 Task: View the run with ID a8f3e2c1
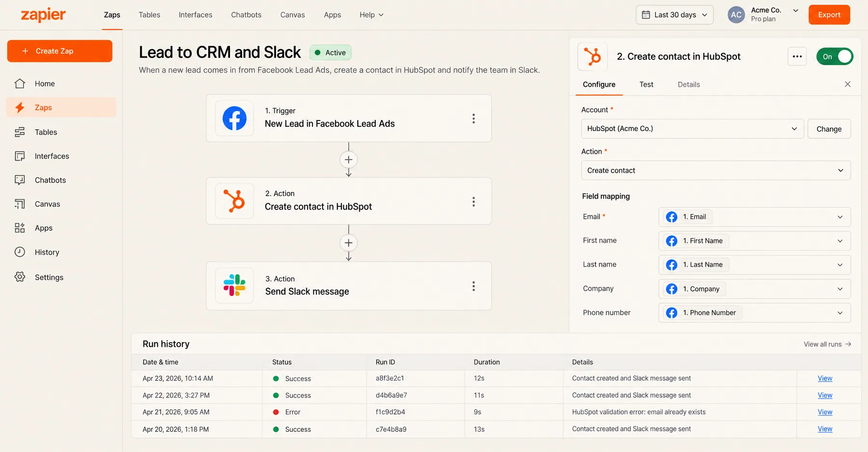pos(825,378)
